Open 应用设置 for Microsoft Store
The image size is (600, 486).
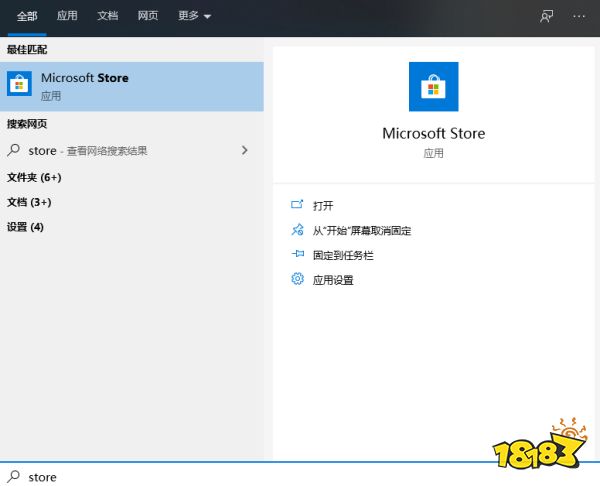point(333,280)
